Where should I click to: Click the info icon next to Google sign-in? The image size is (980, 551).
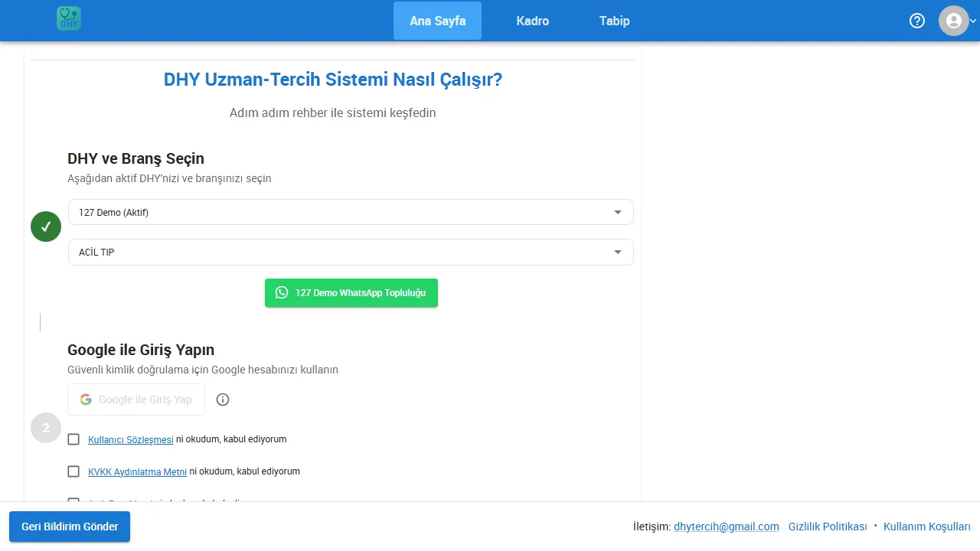pyautogui.click(x=222, y=399)
